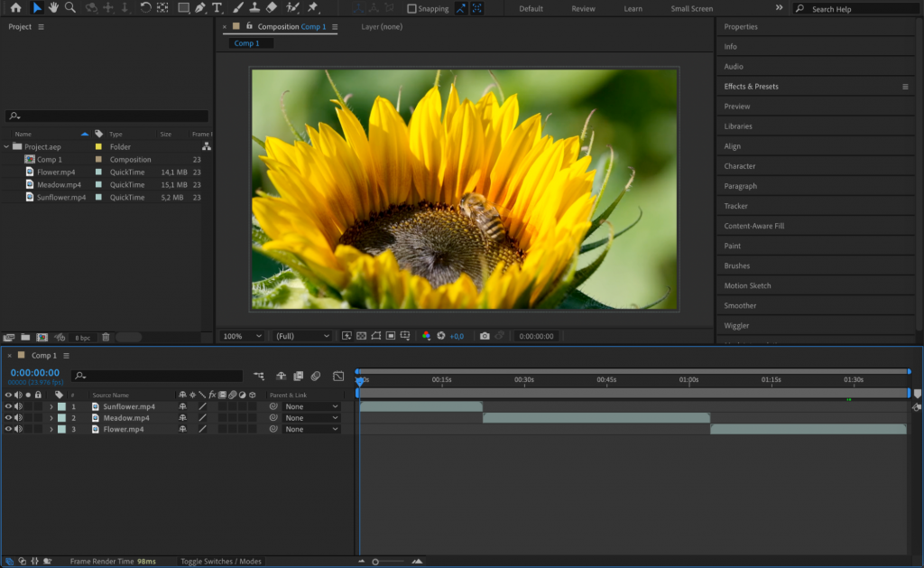Screen dimensions: 924x568
Task: Toggle transparency grid in the Composition panel
Action: pos(361,335)
